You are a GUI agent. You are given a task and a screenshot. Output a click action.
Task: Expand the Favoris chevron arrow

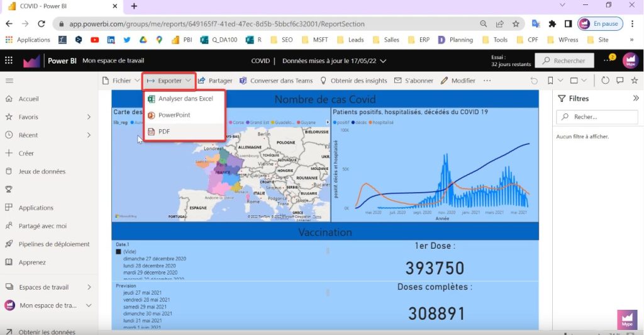89,116
